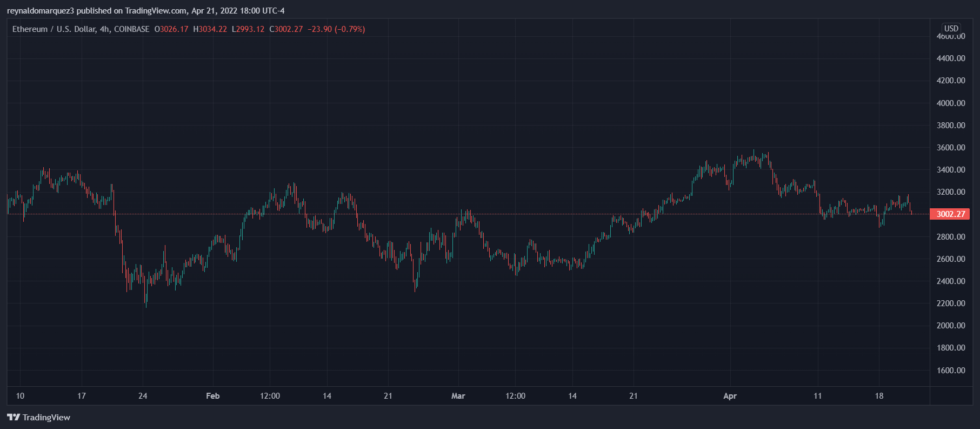Click the 4000.00 price axis label

pos(951,103)
